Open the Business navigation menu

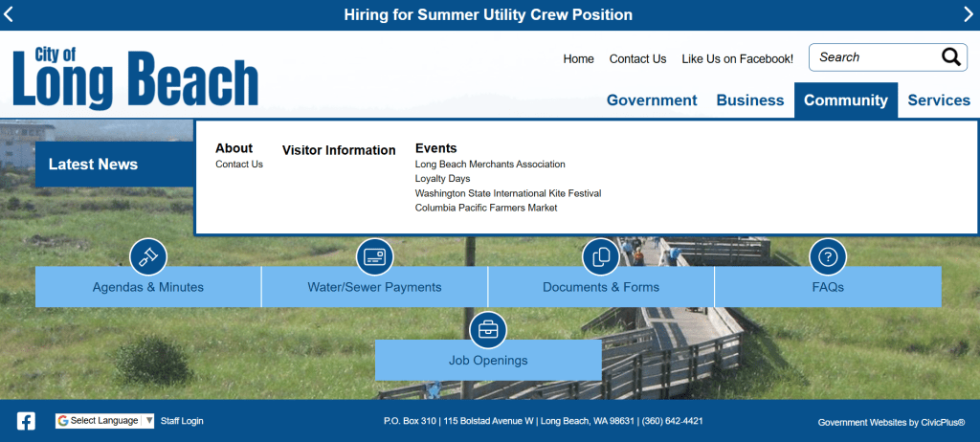coord(750,100)
